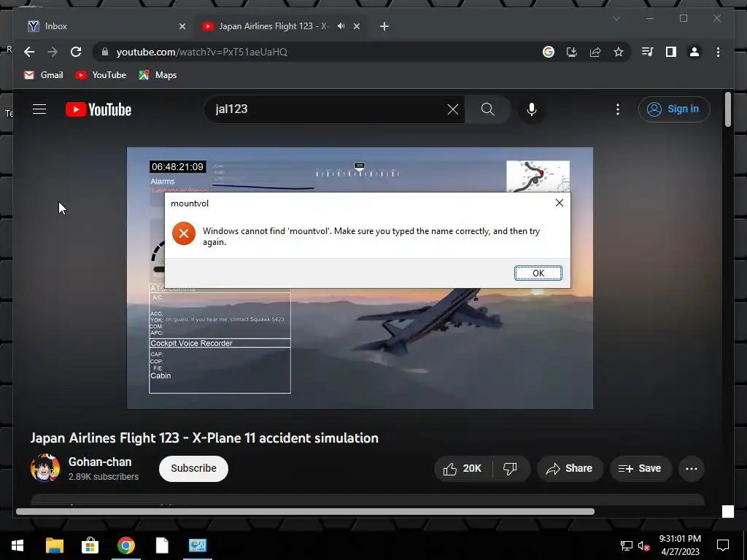Click the address bar URL

202,52
